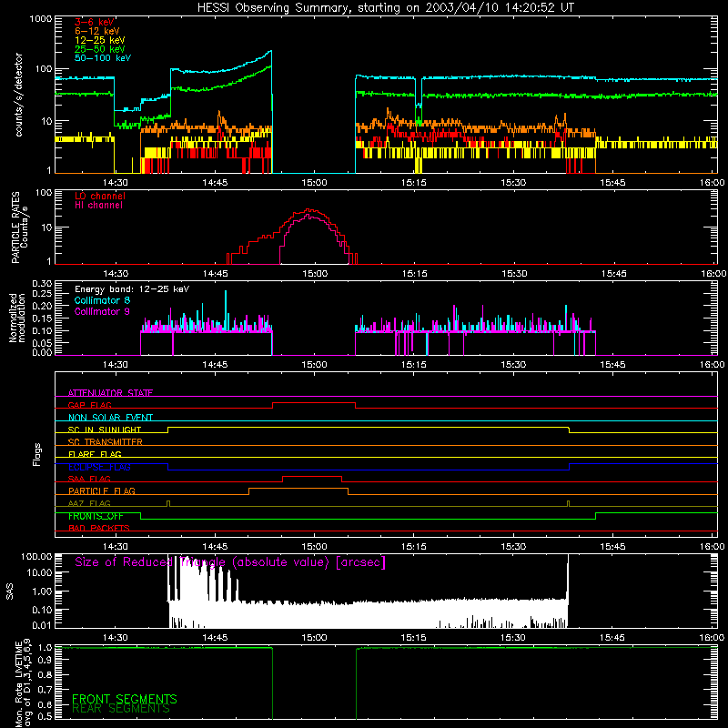The image size is (728, 728).
Task: Click the SAA FLAG label
Action: (89, 479)
